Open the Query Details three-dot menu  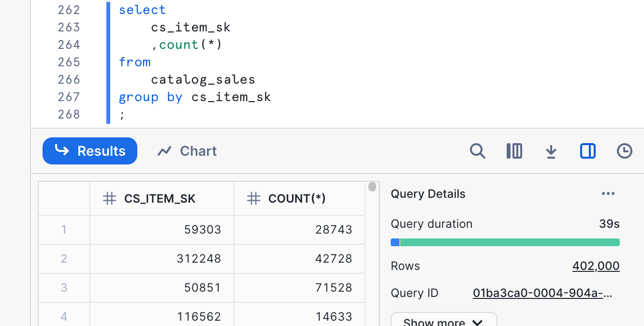(608, 194)
